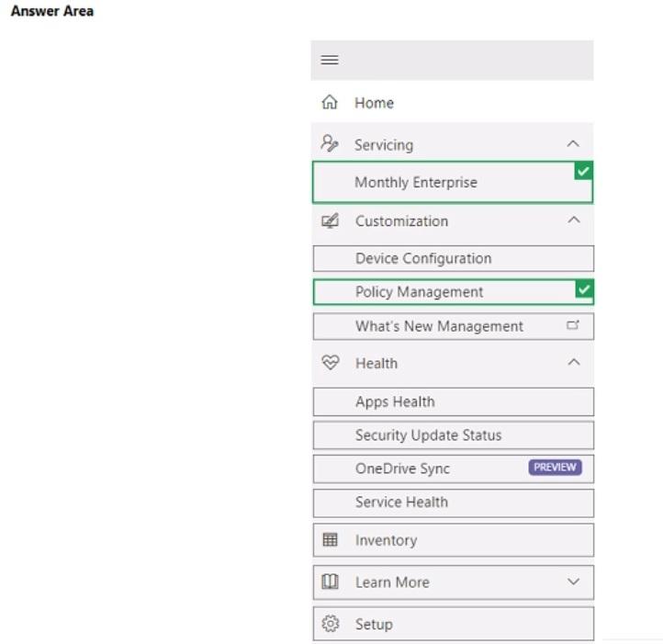Click the Home house icon
663x644 pixels.
pyautogui.click(x=330, y=103)
